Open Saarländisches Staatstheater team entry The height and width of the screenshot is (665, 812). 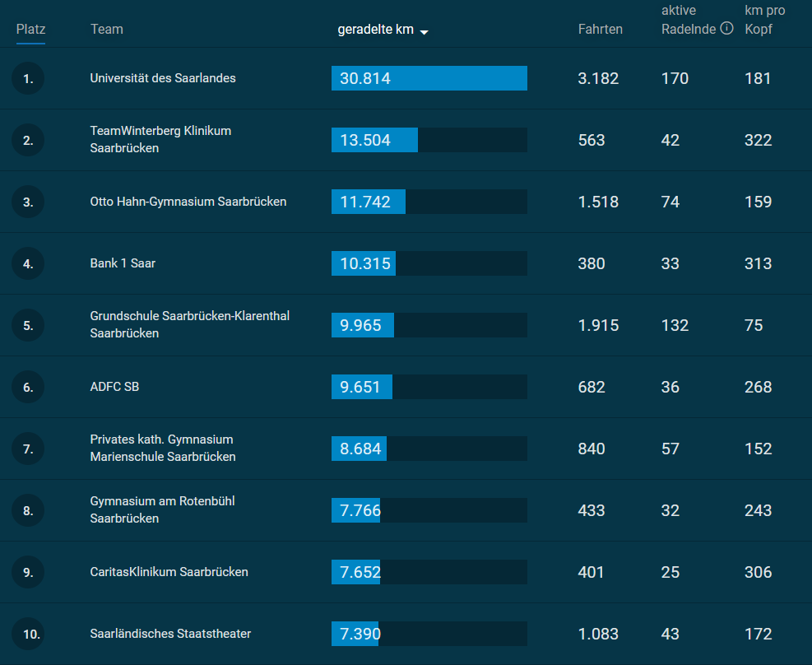(170, 634)
